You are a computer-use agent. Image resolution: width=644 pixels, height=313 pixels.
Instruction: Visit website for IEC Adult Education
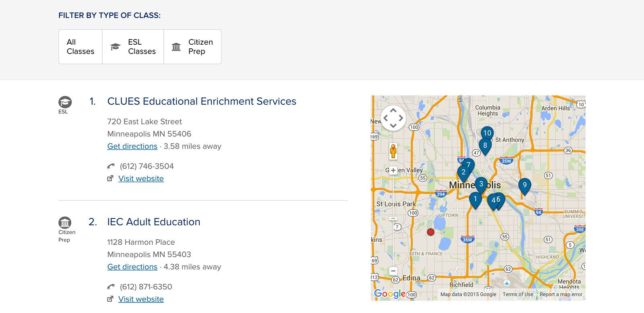[141, 299]
